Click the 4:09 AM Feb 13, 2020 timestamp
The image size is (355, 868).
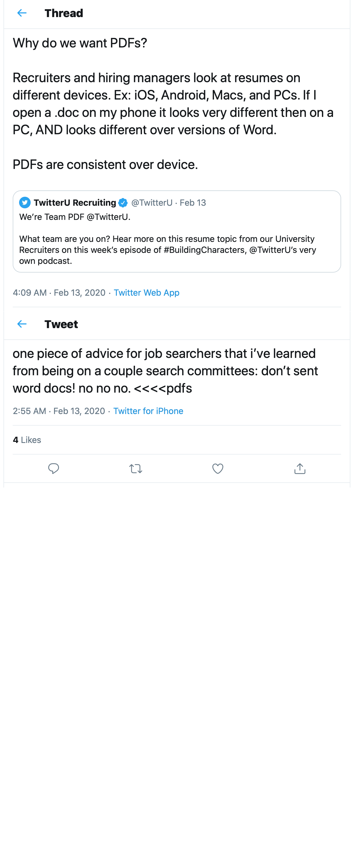tap(59, 293)
